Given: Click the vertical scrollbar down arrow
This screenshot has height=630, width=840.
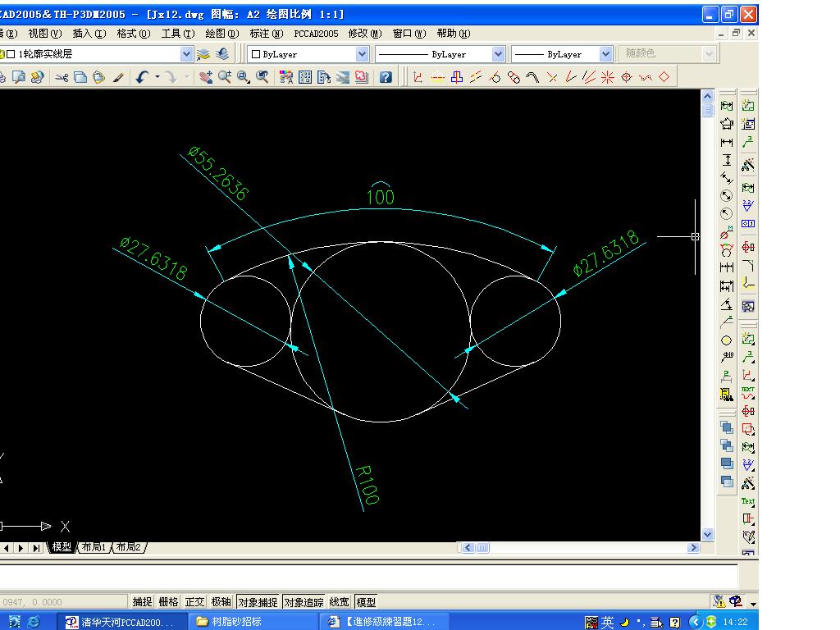Looking at the screenshot, I should (707, 534).
